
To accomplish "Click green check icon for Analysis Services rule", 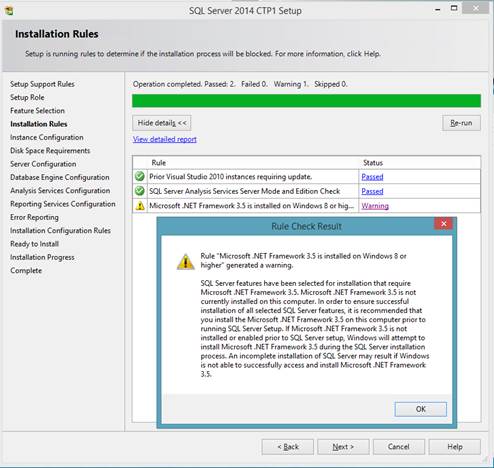I will [140, 191].
